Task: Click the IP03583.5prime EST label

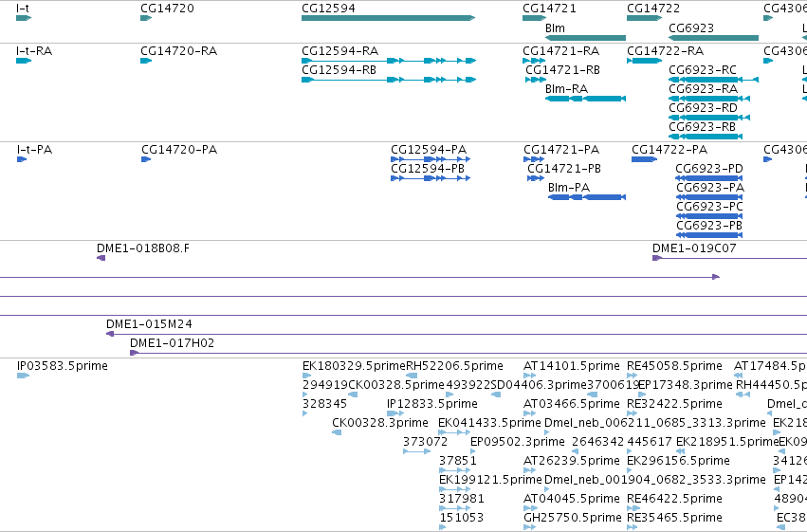Action: [x=63, y=366]
